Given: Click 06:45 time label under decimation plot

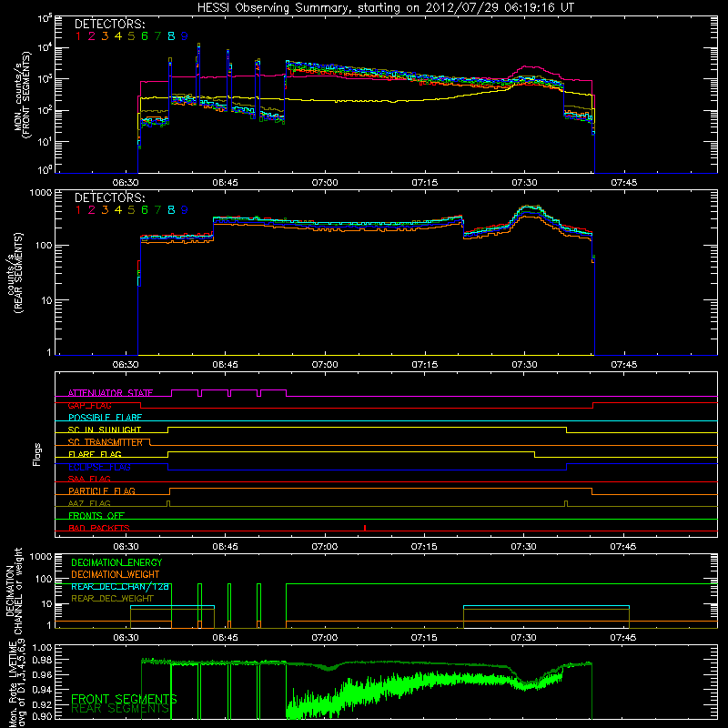Looking at the screenshot, I should 225,638.
